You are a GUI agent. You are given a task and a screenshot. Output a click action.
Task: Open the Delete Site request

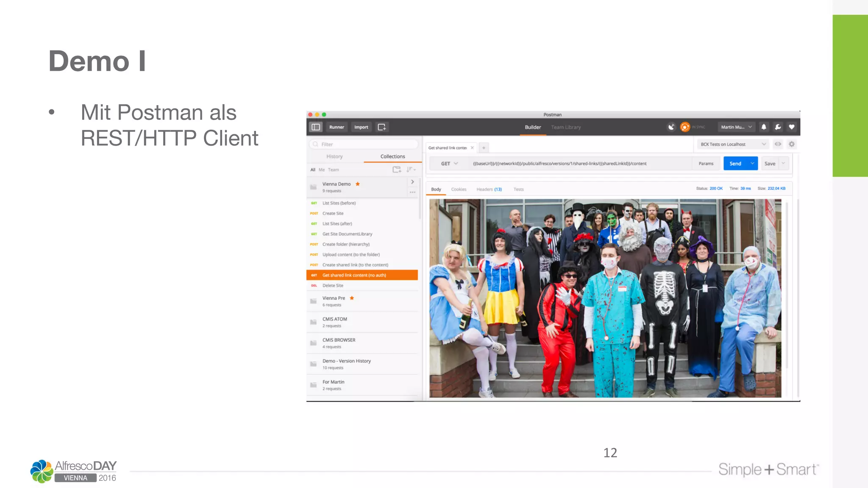pos(362,286)
